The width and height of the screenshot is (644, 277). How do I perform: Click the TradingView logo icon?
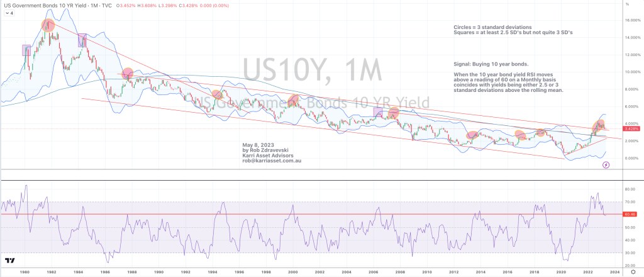click(9, 261)
